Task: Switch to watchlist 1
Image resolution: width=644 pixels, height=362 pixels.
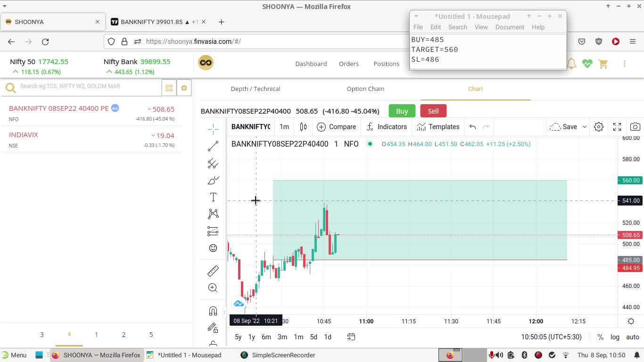Action: point(96,335)
